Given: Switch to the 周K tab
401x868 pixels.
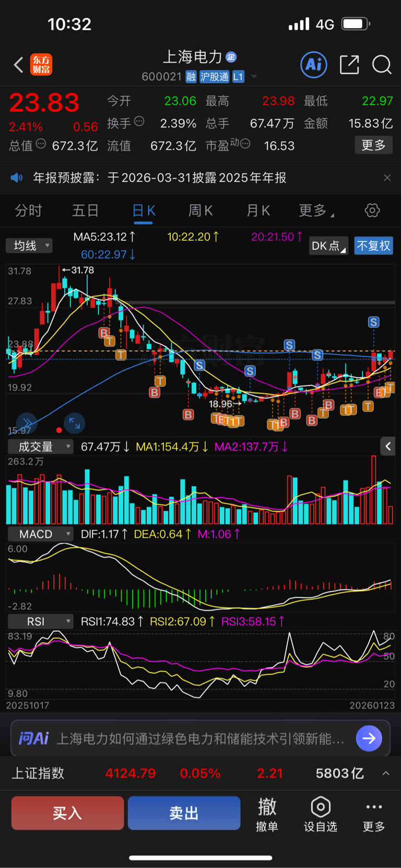Looking at the screenshot, I should pos(200,211).
